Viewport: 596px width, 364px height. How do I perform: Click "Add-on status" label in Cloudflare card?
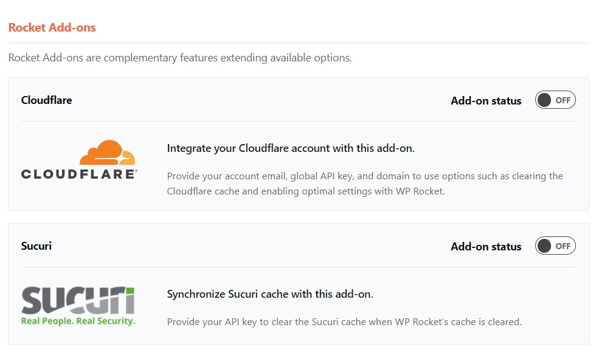[486, 101]
